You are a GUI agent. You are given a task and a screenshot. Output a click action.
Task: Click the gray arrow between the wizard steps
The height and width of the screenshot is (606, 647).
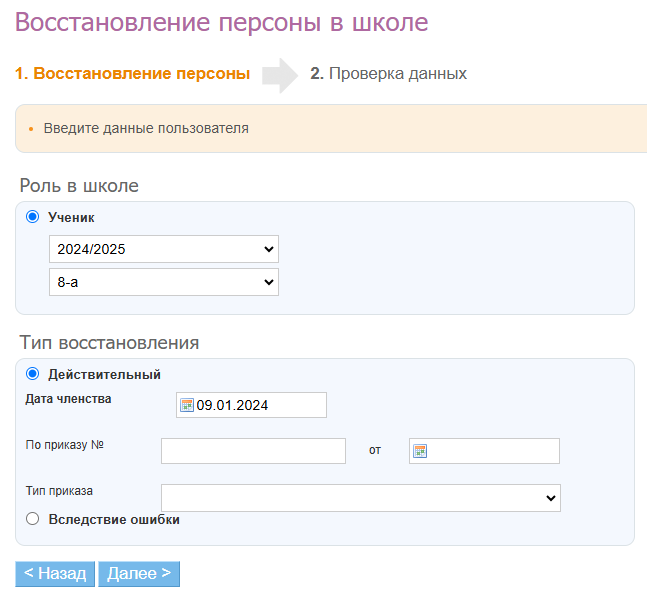(x=280, y=74)
